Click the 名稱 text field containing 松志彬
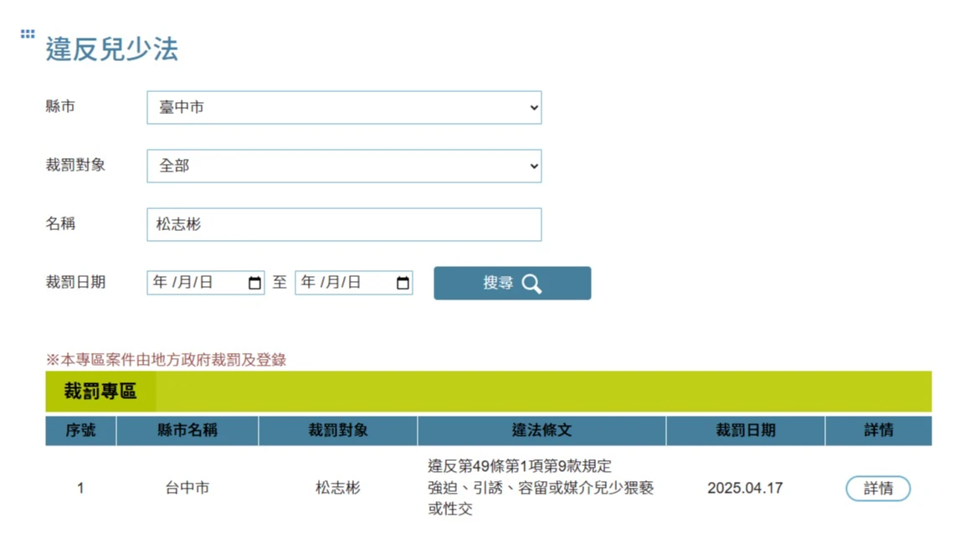Viewport: 980px width, 558px height. click(344, 225)
